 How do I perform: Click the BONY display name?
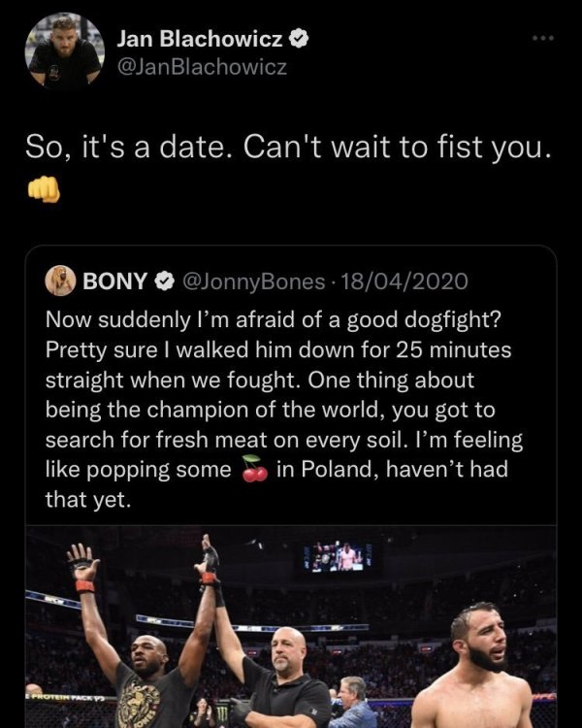pyautogui.click(x=114, y=281)
